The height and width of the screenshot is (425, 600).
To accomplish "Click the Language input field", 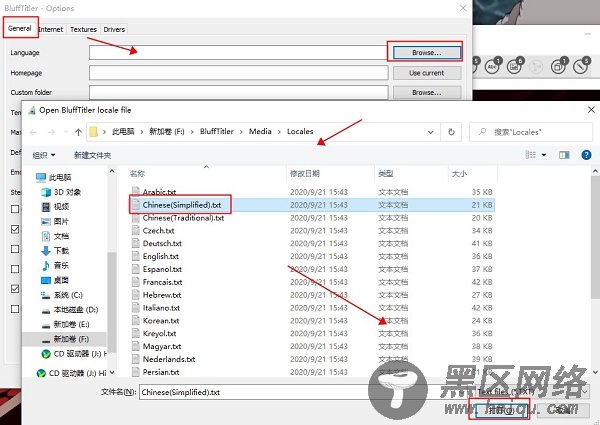I will coord(238,53).
